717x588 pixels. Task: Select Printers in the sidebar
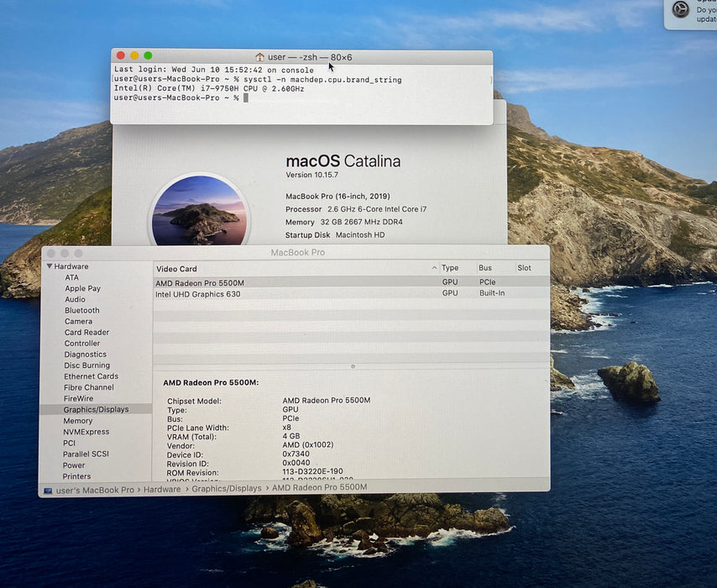pos(76,476)
